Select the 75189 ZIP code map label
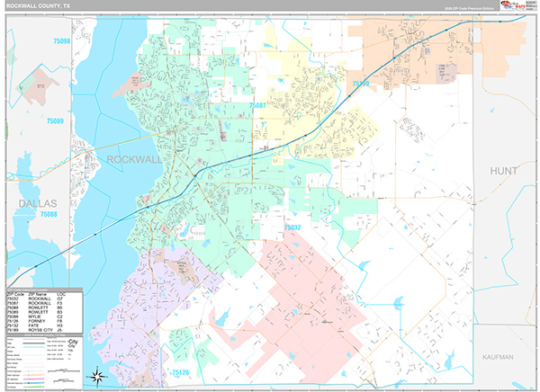The height and width of the screenshot is (392, 540). pos(361,84)
